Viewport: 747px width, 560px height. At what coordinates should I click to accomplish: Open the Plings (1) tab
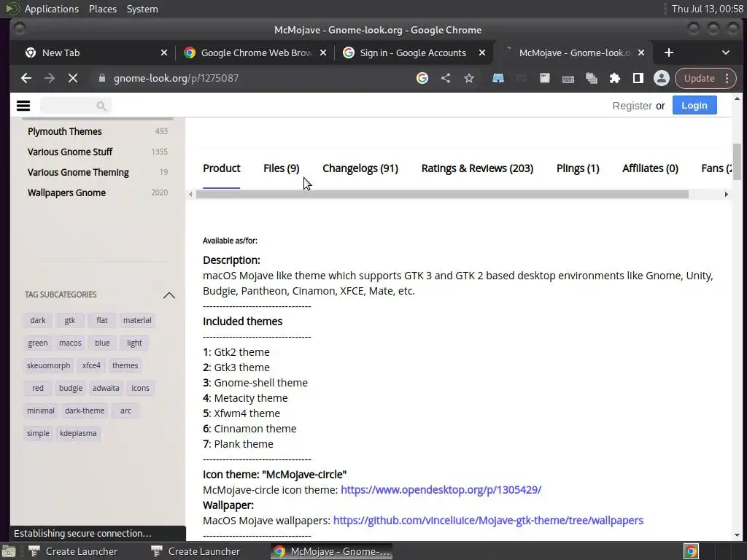click(x=578, y=168)
